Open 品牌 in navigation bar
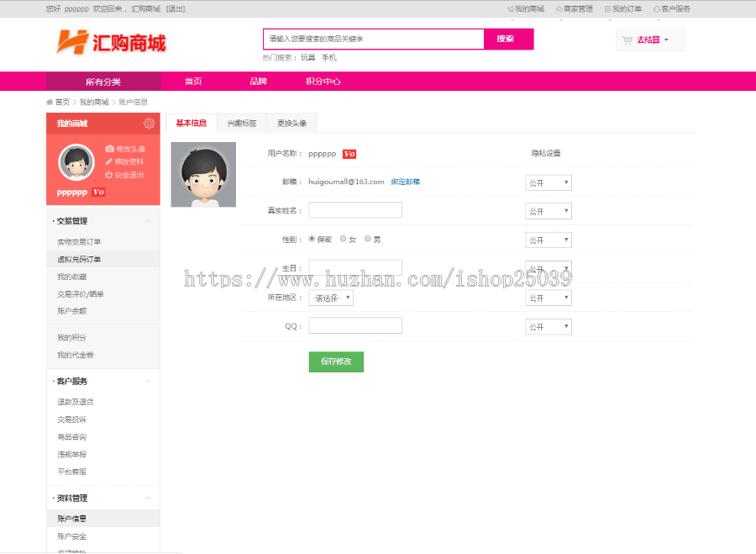Screen dimensions: 756x554 tap(258, 81)
